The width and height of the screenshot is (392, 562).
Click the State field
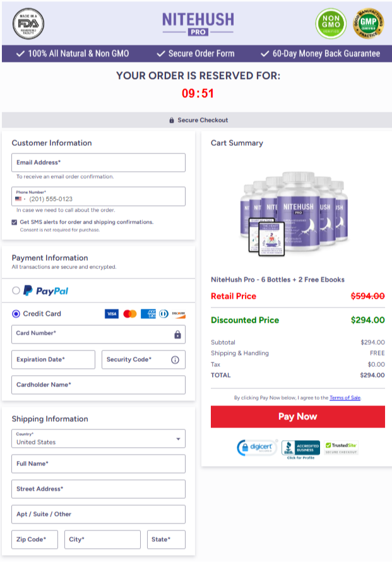coord(167,540)
